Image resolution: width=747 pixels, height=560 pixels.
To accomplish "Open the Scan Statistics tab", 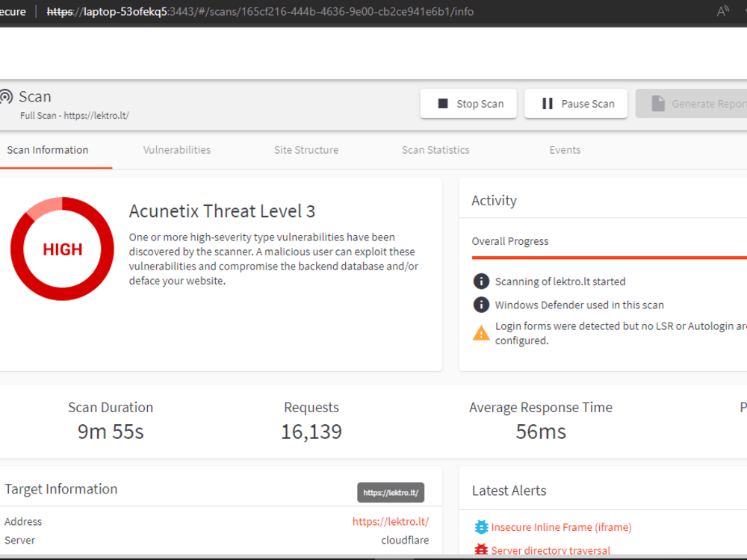I will pos(436,150).
